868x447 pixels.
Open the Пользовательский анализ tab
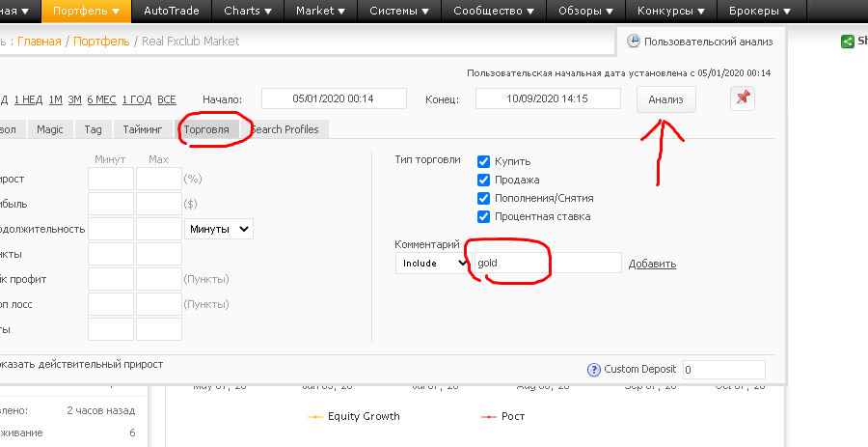click(701, 42)
